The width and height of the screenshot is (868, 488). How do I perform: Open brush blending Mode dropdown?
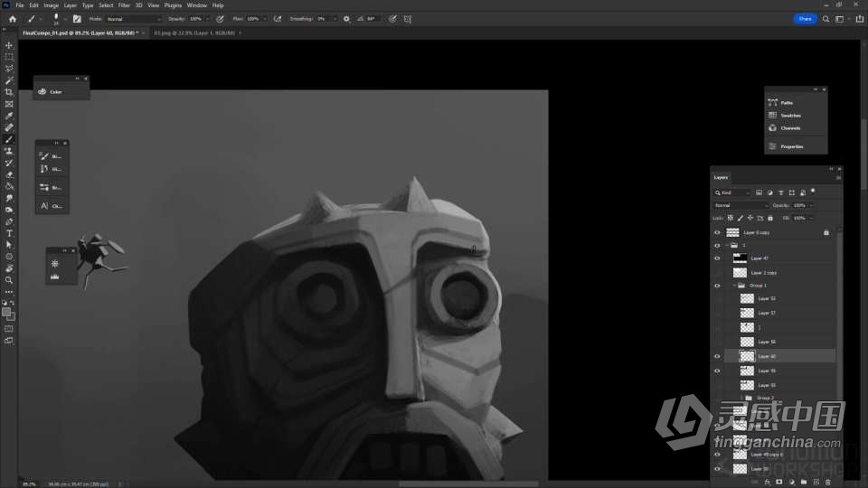133,19
